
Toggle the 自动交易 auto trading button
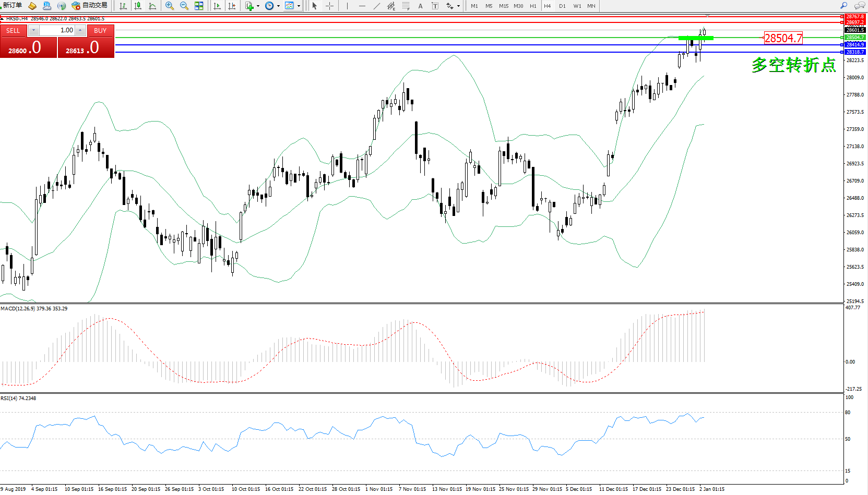pos(90,6)
